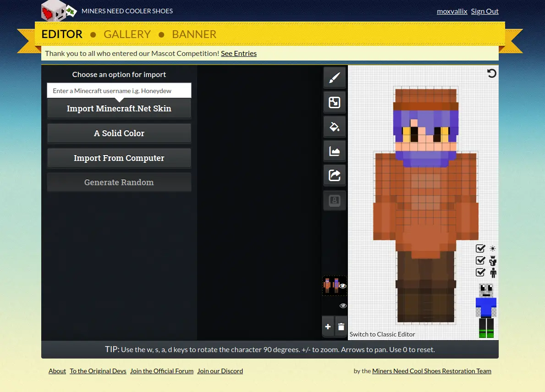
Task: Delete the layer with the trash icon
Action: [341, 326]
